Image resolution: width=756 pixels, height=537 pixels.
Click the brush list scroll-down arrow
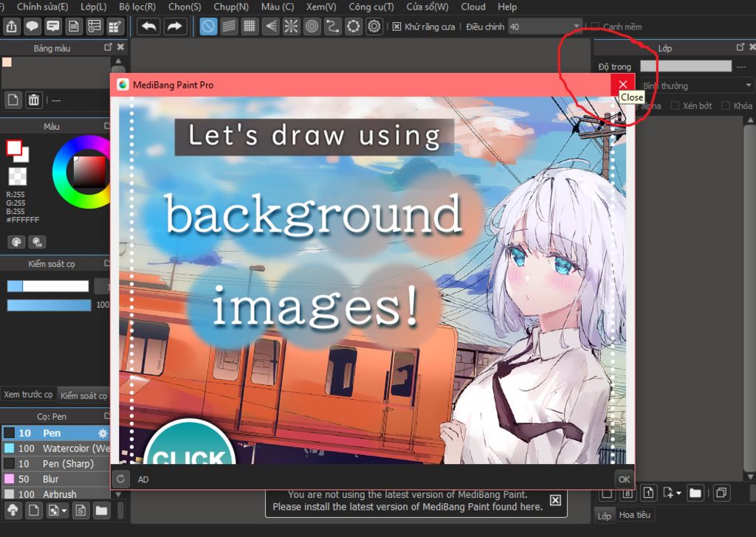point(118,495)
